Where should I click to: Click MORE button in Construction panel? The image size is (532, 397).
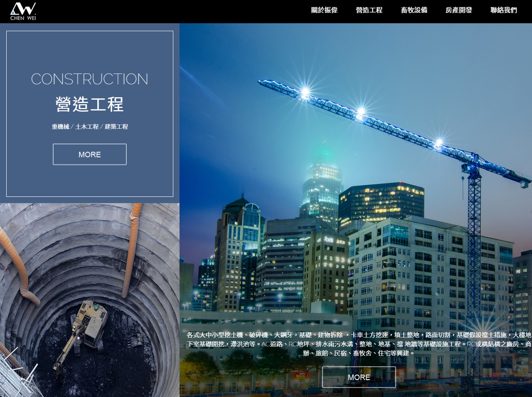click(90, 154)
